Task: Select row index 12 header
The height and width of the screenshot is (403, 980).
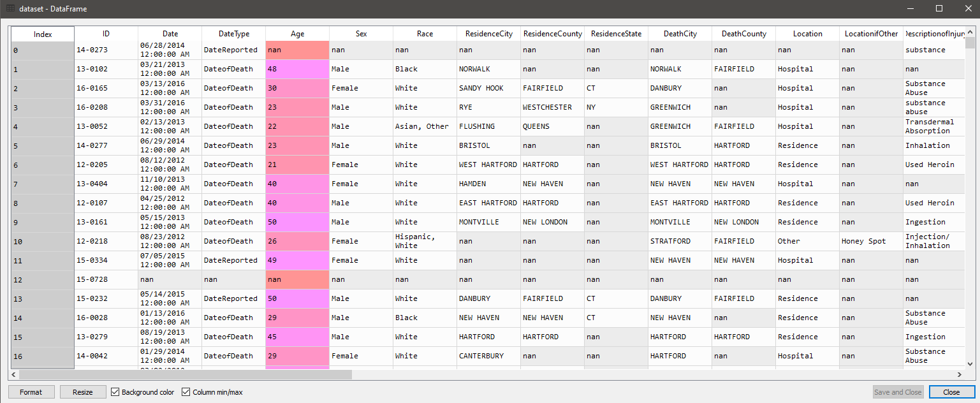Action: 43,279
